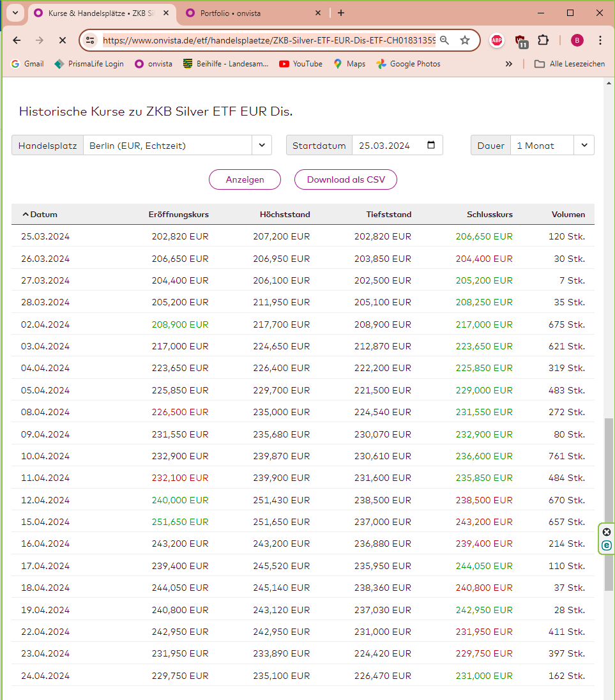Click Tiefststand 230,610 EUR

383,456
